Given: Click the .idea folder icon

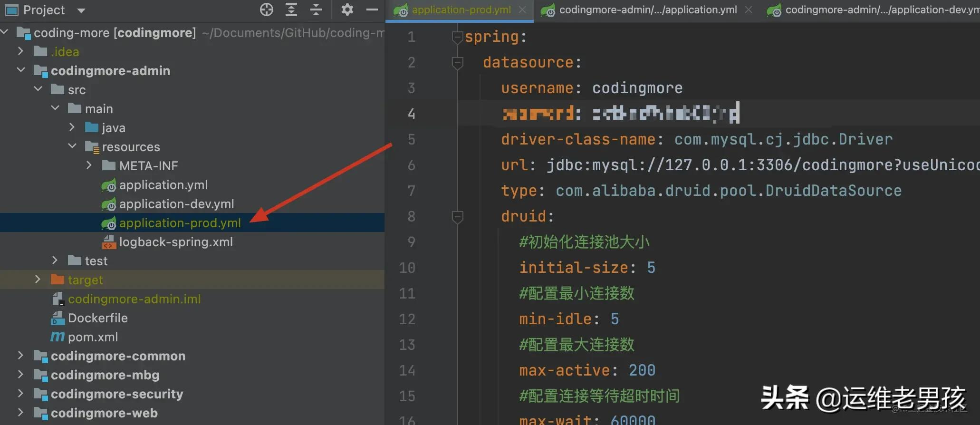Looking at the screenshot, I should pyautogui.click(x=40, y=51).
